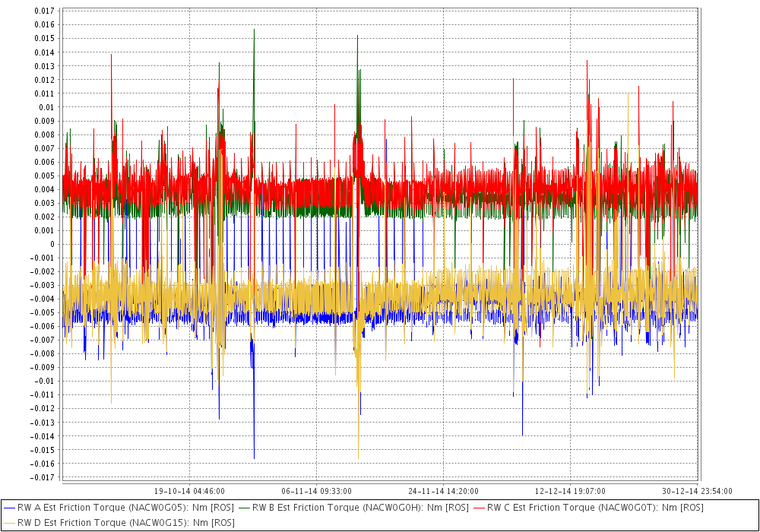This screenshot has height=532, width=760.
Task: Click the y-axis value 0.005
Action: [x=45, y=176]
